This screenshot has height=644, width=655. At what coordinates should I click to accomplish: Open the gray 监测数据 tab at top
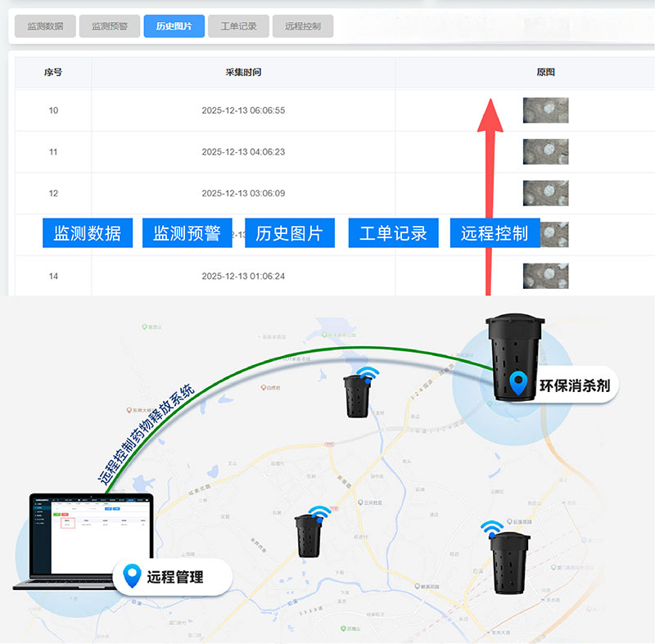coord(45,26)
